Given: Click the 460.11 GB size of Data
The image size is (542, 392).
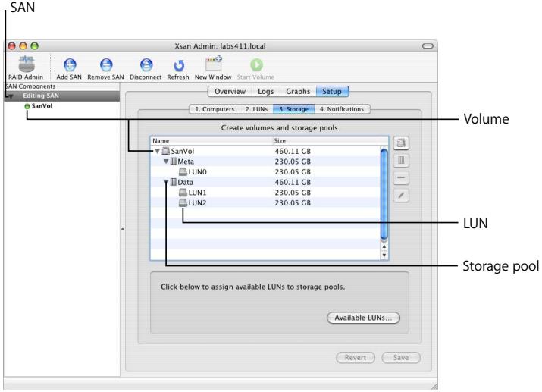Looking at the screenshot, I should 293,182.
